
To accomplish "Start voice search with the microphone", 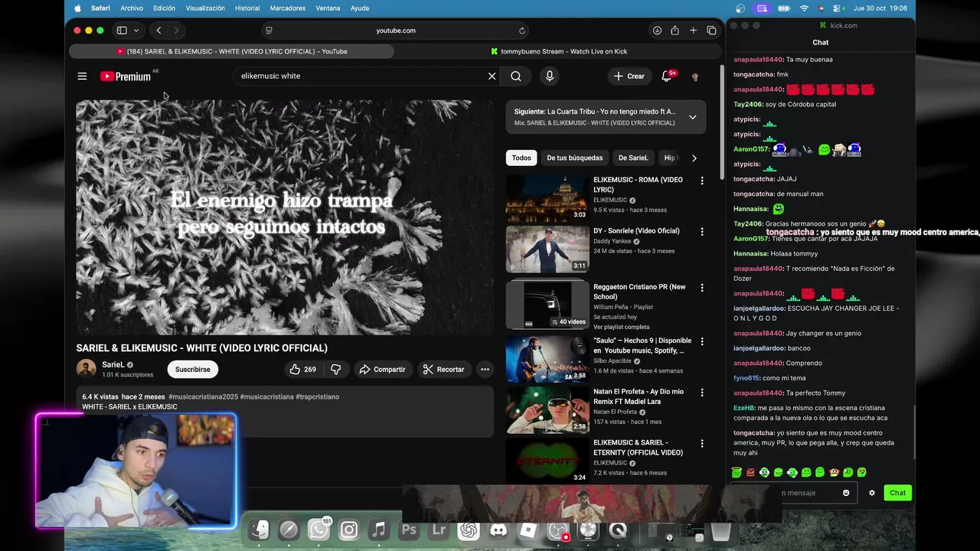I will coord(550,76).
